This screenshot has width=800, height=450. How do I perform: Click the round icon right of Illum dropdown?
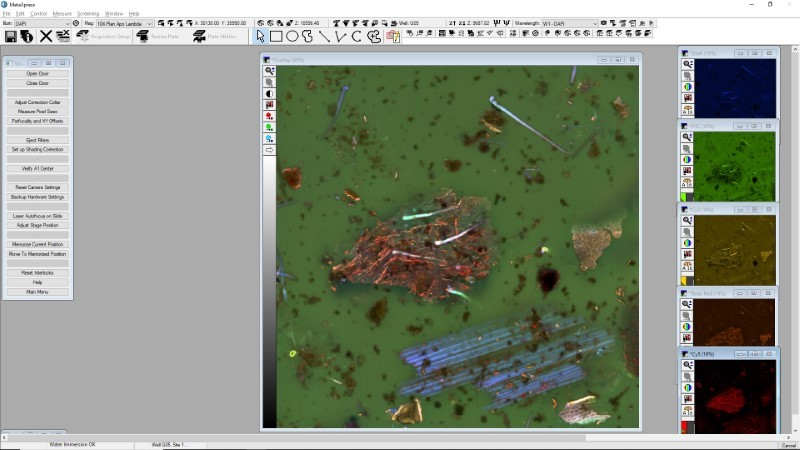76,23
